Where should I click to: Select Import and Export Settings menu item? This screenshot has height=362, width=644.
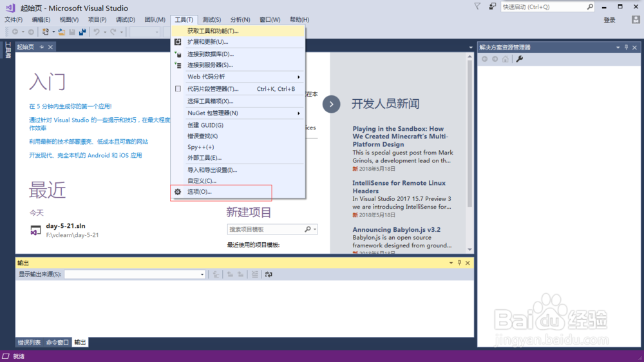tap(238, 170)
